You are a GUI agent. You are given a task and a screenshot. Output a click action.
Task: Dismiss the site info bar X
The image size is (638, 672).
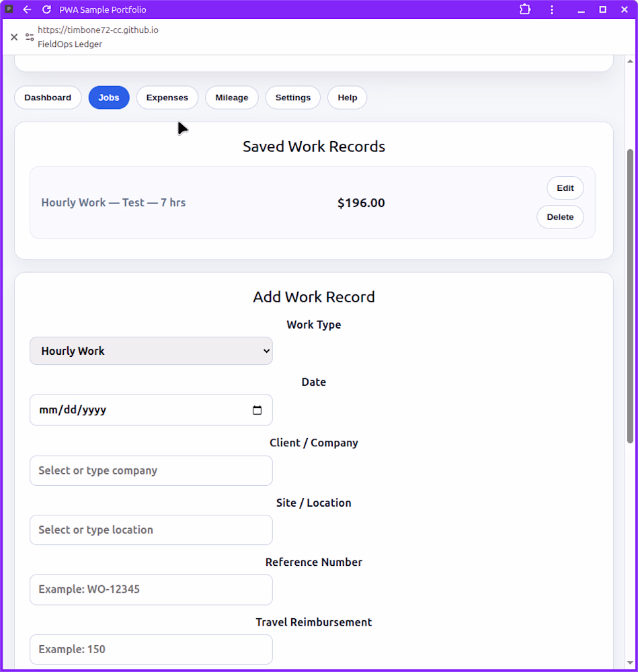[x=14, y=37]
